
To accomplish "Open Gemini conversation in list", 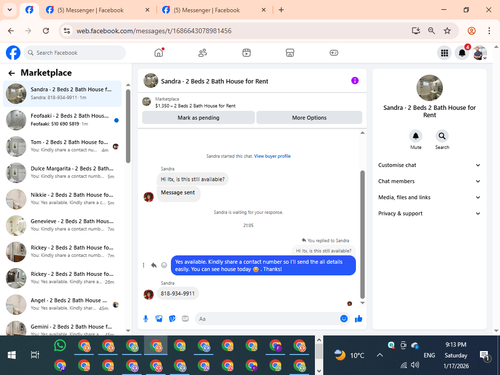I will pos(62,328).
